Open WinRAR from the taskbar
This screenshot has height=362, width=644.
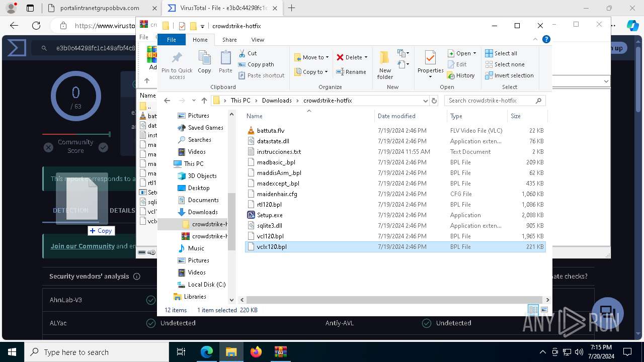tap(280, 352)
